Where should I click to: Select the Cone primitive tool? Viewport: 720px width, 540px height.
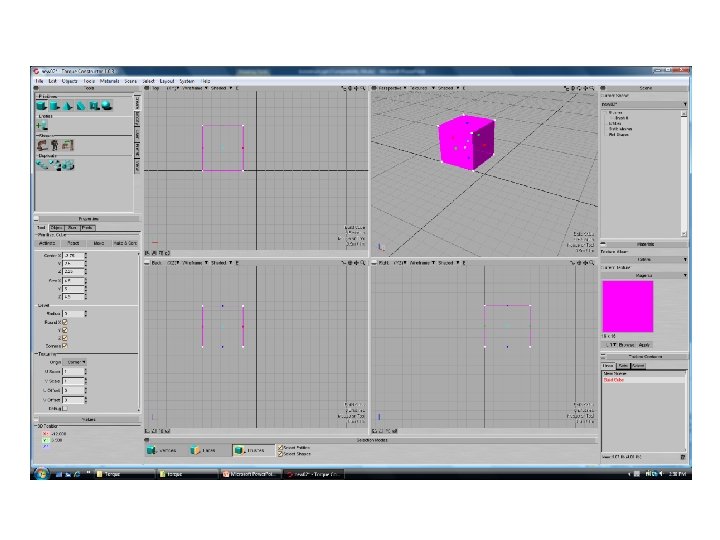click(68, 106)
